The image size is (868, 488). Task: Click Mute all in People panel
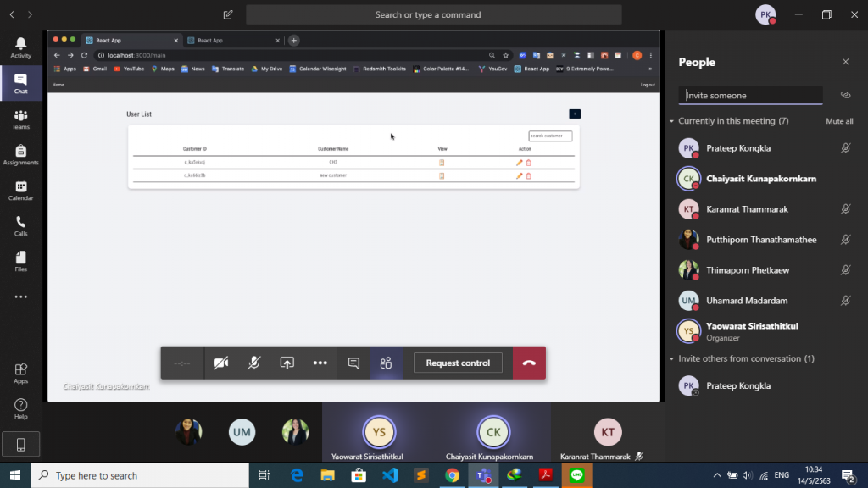[x=839, y=121]
